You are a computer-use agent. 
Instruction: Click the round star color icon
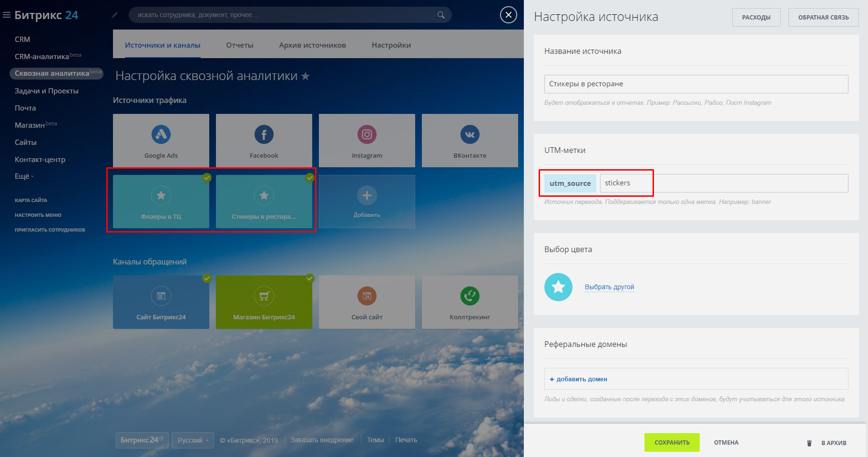click(558, 287)
